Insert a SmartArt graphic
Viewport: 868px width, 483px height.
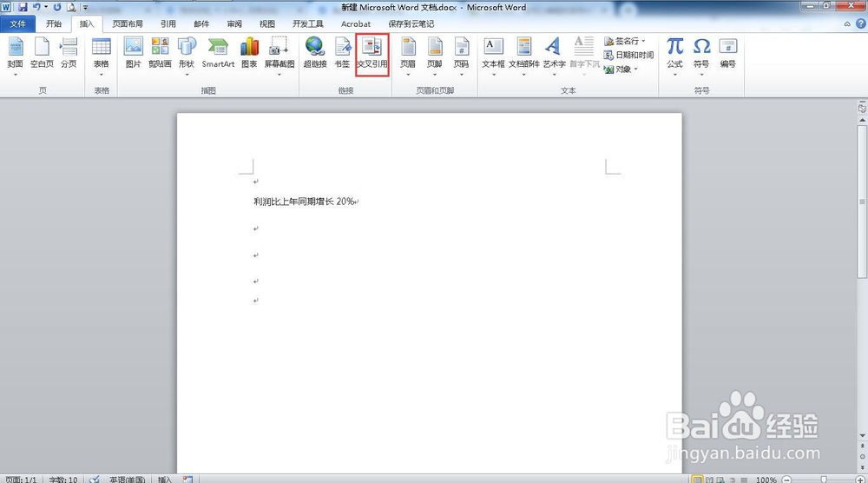tap(218, 53)
